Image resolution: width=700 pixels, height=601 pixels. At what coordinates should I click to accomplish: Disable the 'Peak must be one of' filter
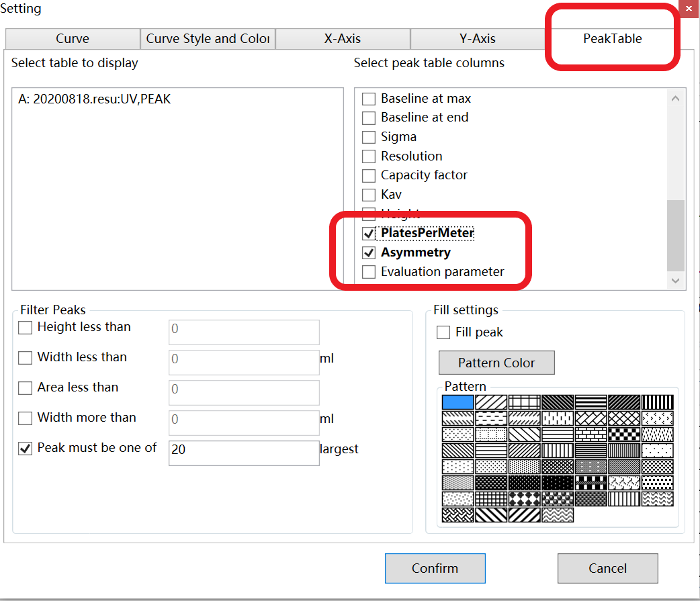click(26, 449)
